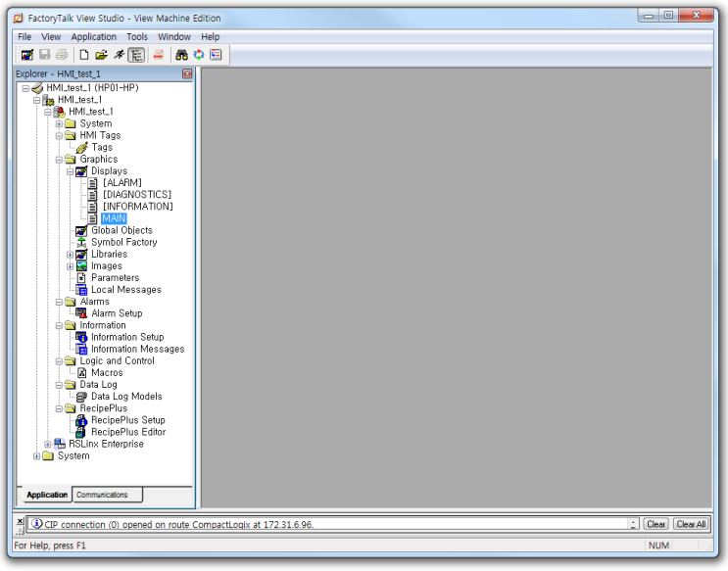Click the red printer-style toolbar icon
728x571 pixels.
pos(159,55)
